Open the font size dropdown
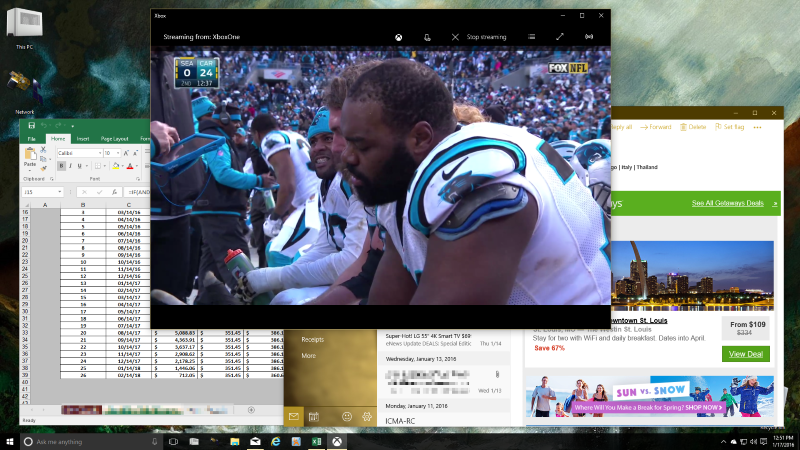The image size is (800, 450). click(x=119, y=153)
